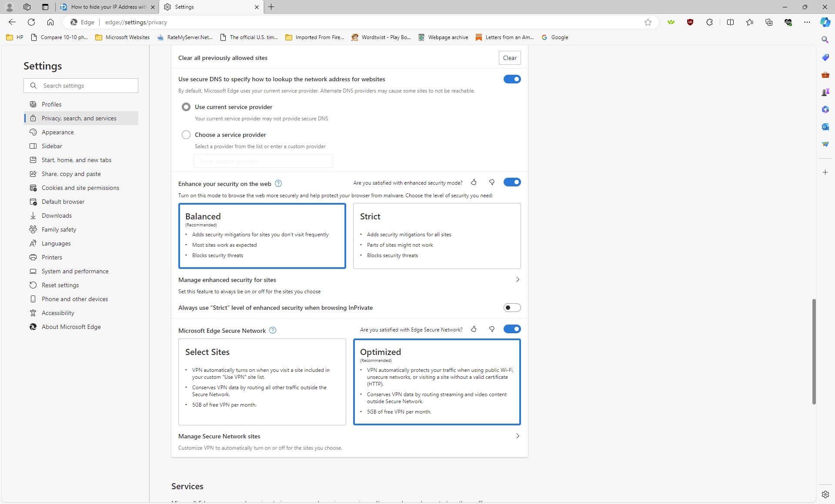Open Cookies and site permissions settings
The height and width of the screenshot is (504, 835).
(80, 188)
